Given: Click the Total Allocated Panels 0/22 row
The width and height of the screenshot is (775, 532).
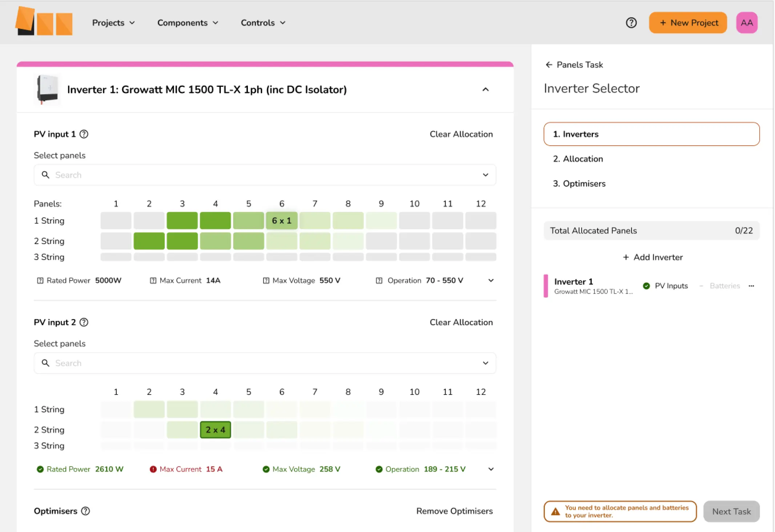Looking at the screenshot, I should tap(651, 230).
